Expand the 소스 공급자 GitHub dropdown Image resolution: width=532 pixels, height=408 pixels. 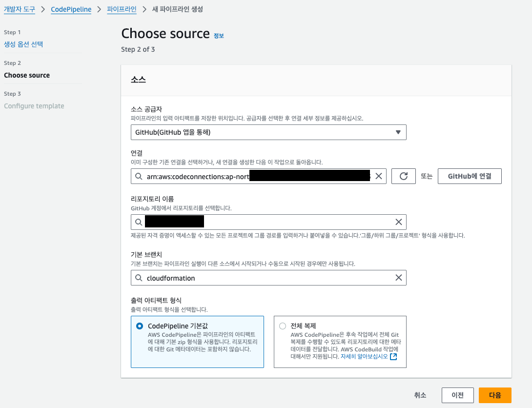[x=268, y=132]
